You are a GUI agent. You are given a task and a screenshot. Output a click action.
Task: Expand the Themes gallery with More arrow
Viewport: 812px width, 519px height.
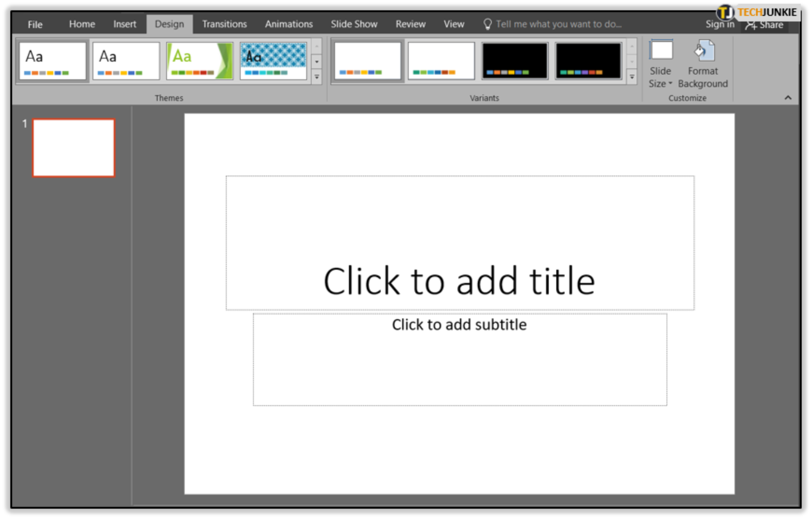pyautogui.click(x=316, y=77)
